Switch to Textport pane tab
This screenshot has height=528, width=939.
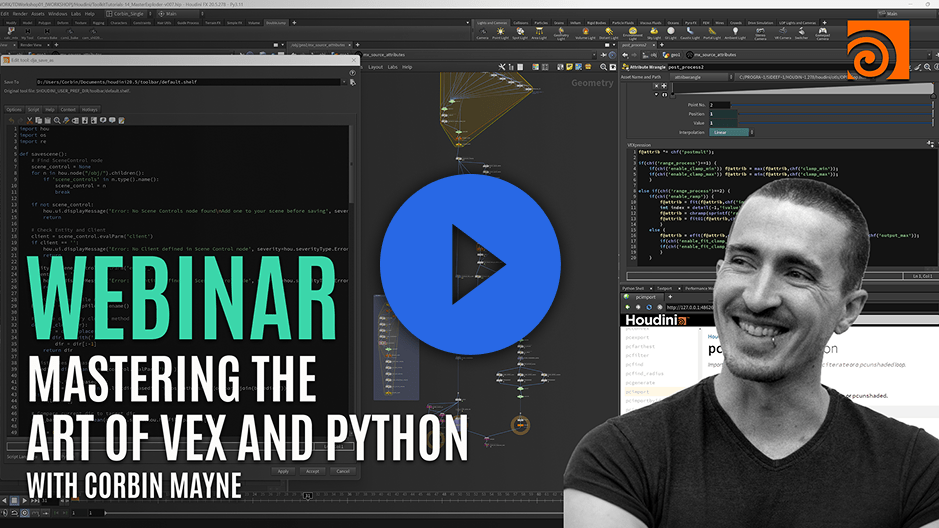pos(665,289)
